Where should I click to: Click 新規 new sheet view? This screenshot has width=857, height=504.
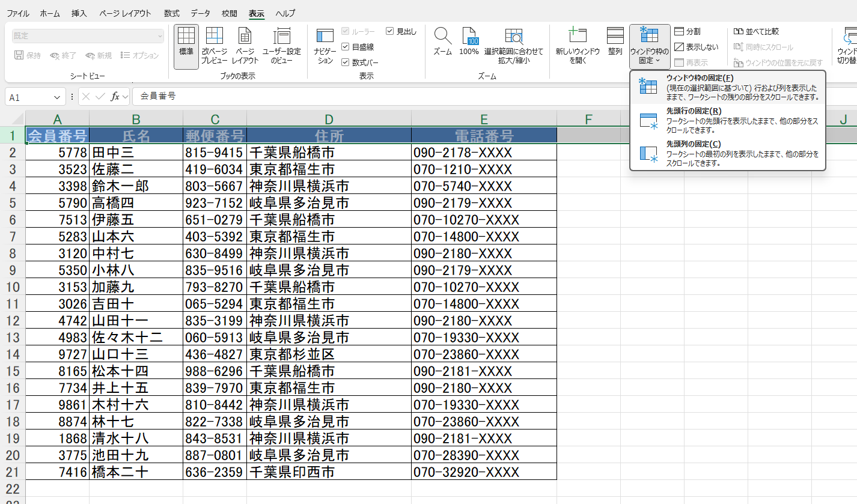99,55
